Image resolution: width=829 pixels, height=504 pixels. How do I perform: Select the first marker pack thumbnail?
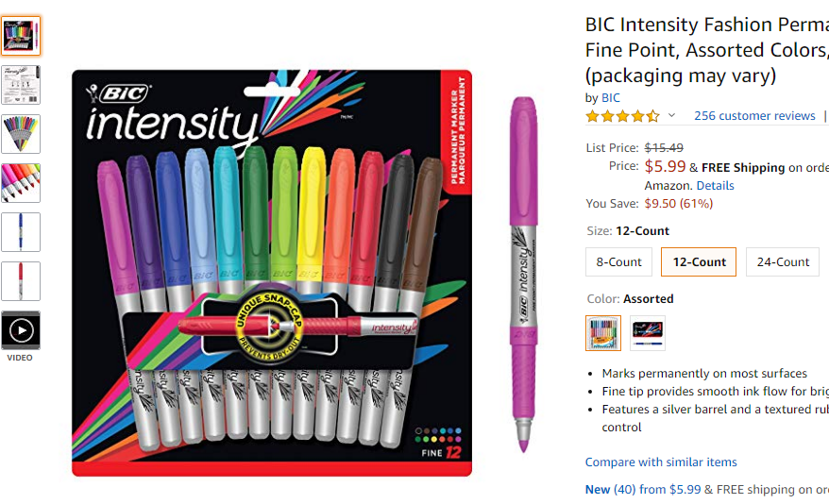pyautogui.click(x=21, y=36)
